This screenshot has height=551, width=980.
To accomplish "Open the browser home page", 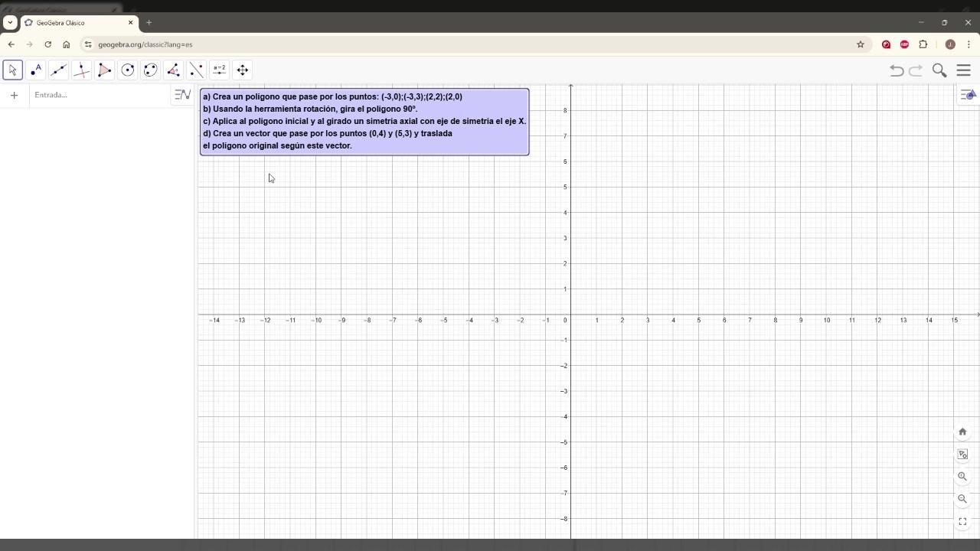I will (x=66, y=44).
